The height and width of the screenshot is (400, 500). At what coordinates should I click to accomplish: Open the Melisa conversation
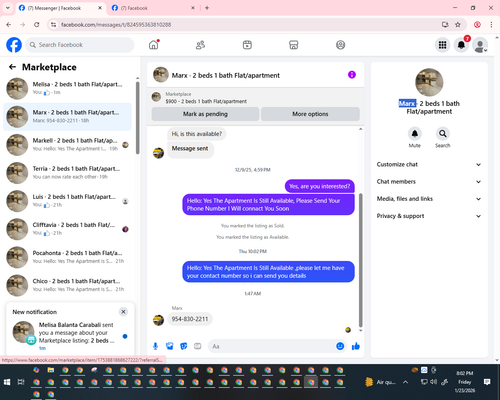click(x=68, y=88)
